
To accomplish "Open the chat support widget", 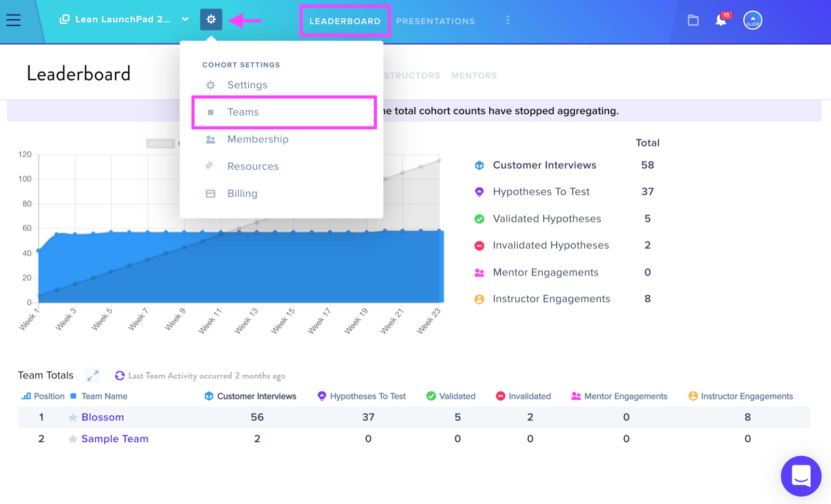I will pyautogui.click(x=801, y=476).
